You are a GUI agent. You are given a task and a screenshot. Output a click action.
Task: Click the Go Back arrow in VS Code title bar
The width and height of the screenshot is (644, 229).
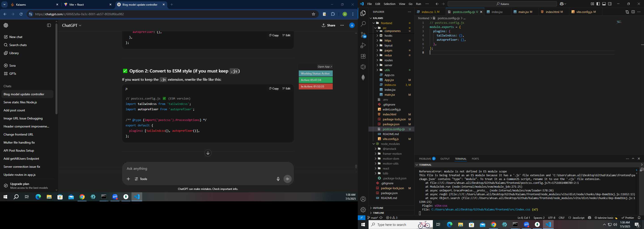pyautogui.click(x=437, y=4)
